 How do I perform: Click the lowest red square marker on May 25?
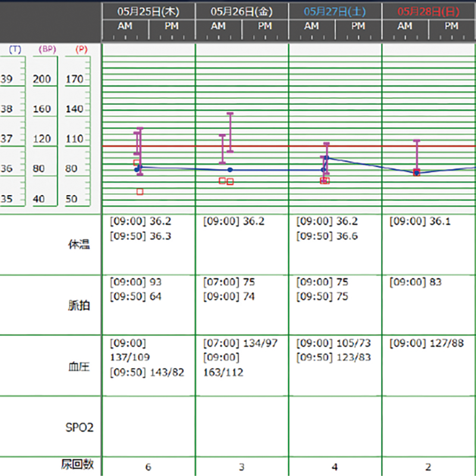pyautogui.click(x=140, y=192)
